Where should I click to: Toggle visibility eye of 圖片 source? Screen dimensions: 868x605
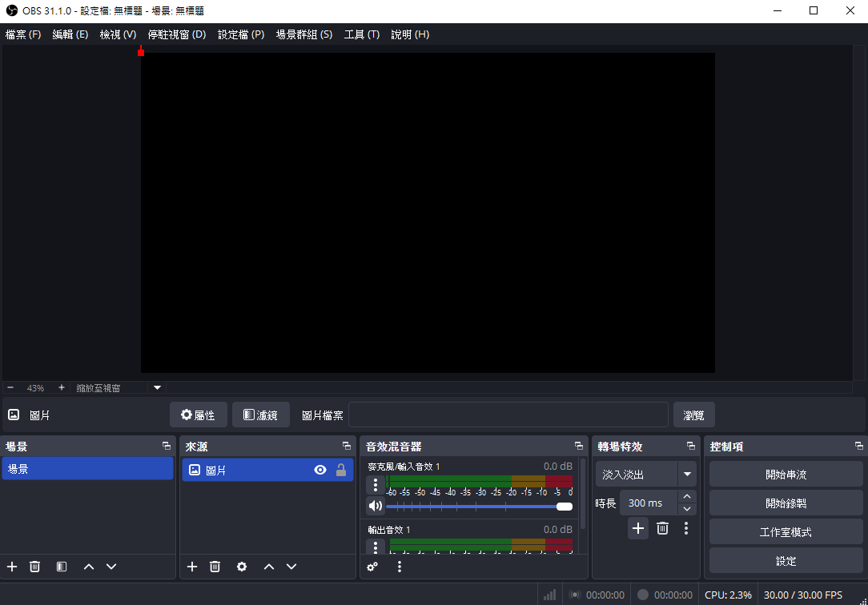click(320, 470)
